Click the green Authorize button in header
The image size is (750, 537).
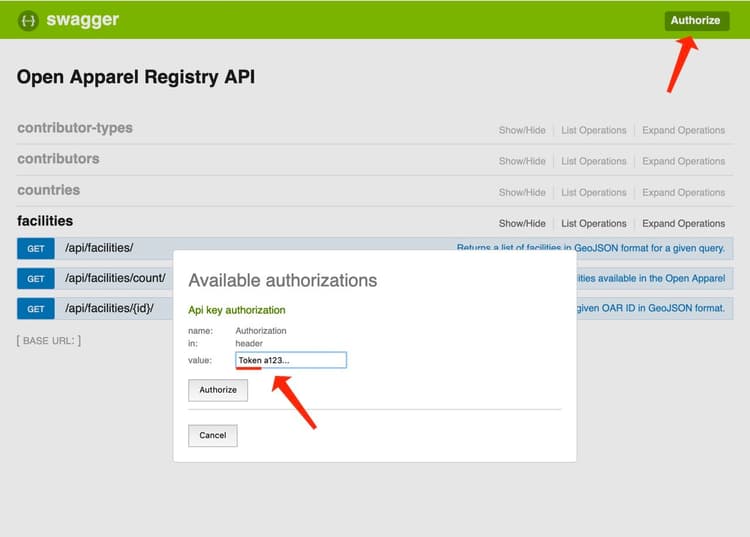[x=696, y=21]
